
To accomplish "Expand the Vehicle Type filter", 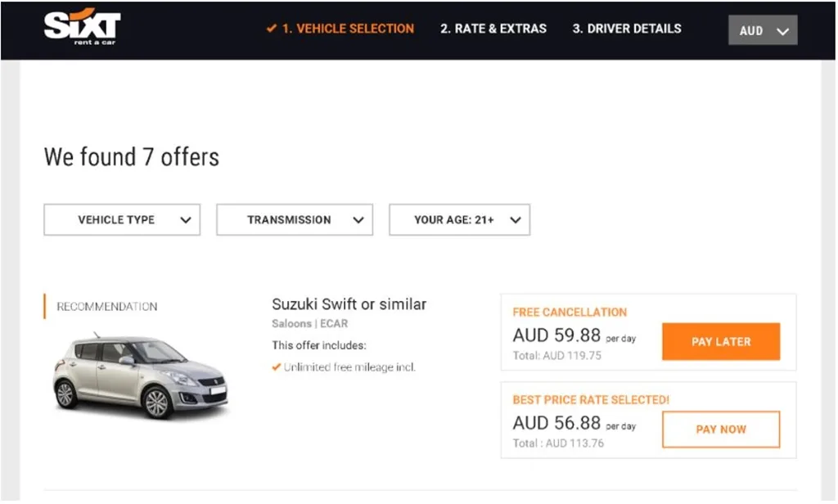I will 122,220.
